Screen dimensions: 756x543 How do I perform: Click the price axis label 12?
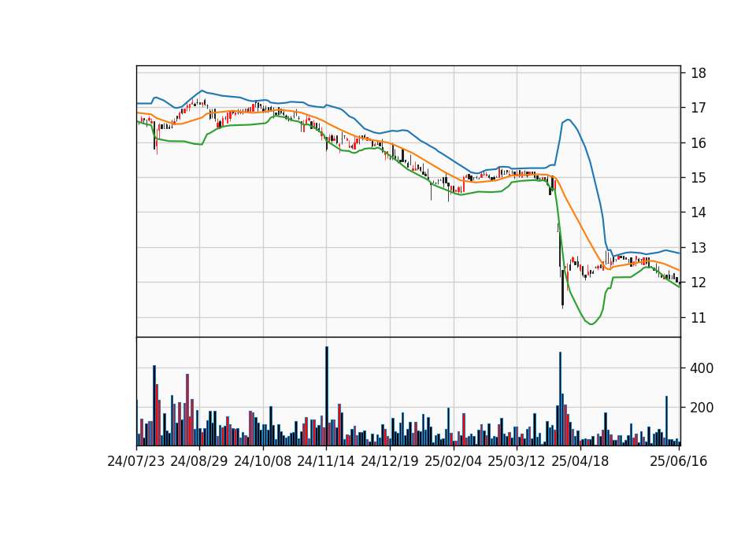(x=699, y=283)
